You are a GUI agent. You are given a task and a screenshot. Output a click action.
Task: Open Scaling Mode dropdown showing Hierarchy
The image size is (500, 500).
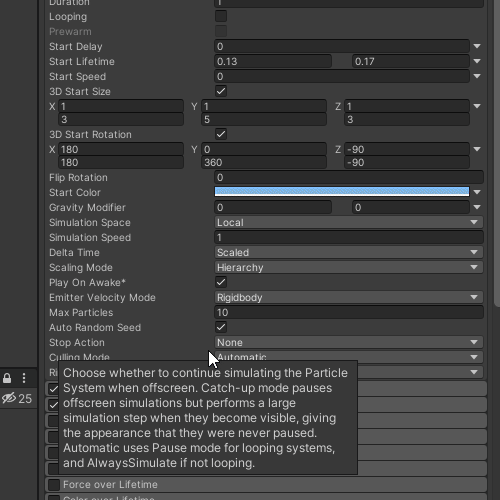click(x=349, y=267)
